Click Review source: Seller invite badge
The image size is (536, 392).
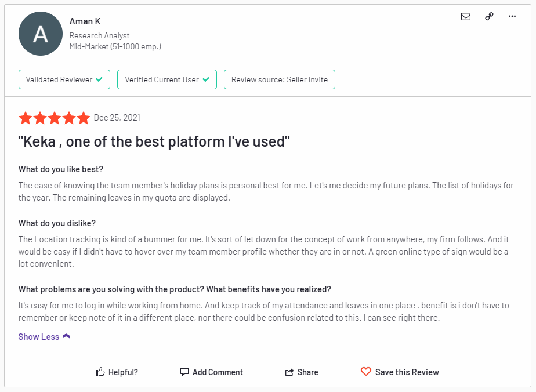279,79
